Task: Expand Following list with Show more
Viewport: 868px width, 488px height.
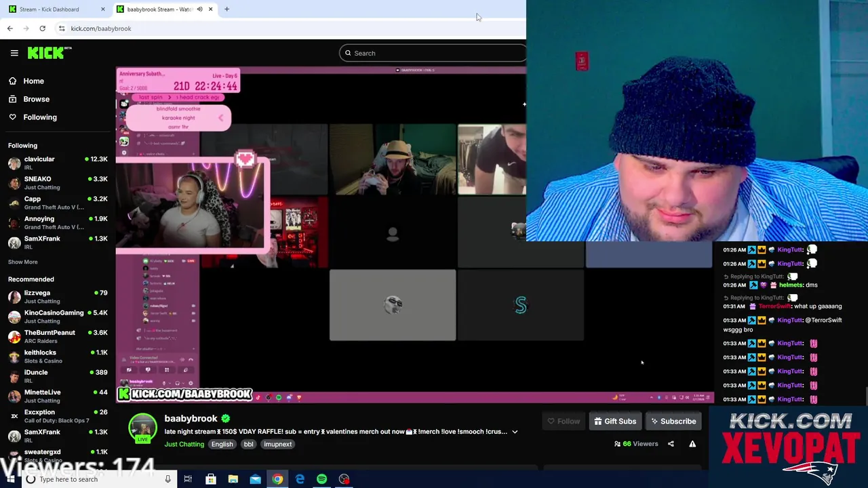Action: 22,262
